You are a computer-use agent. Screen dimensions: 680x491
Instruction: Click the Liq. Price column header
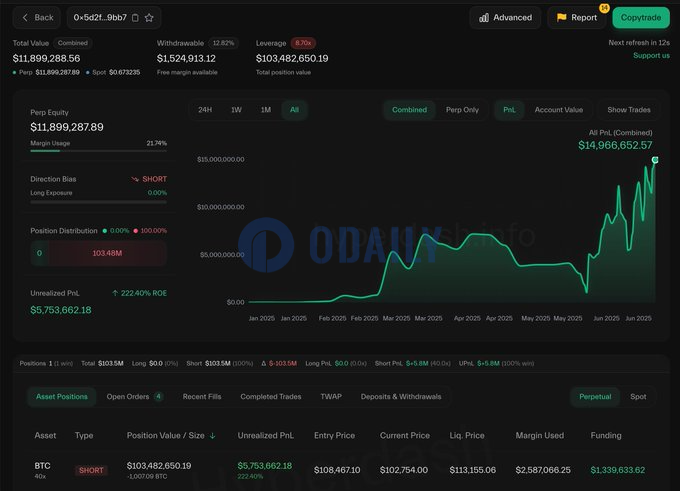[467, 435]
